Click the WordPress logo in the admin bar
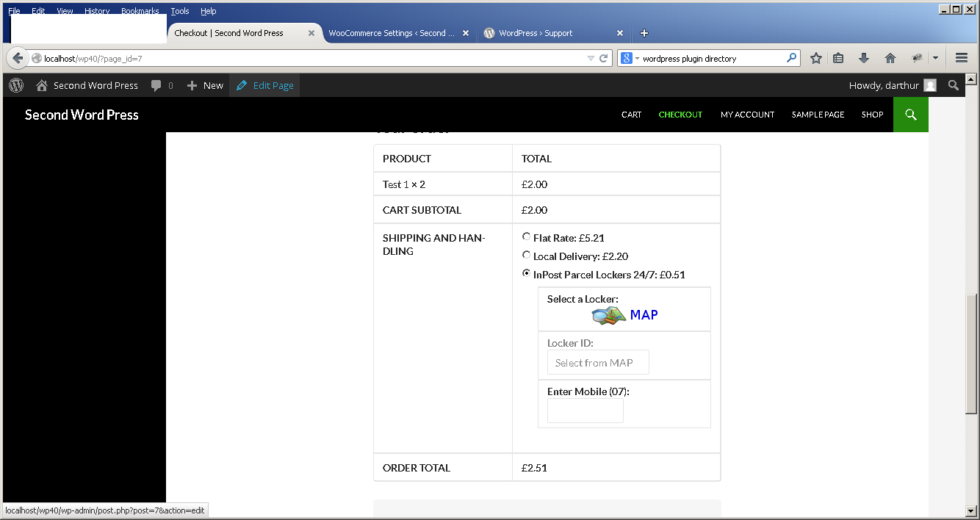The width and height of the screenshot is (980, 520). [16, 85]
